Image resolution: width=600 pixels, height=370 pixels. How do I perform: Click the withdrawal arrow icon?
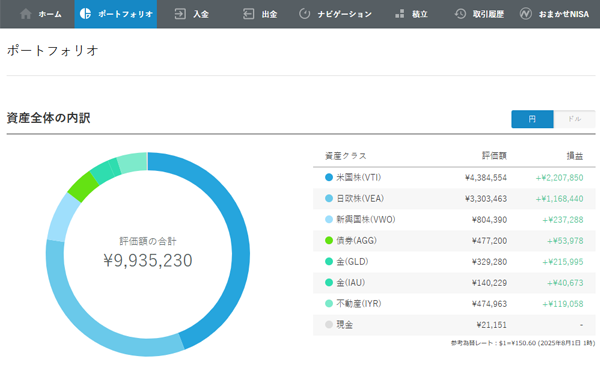point(248,14)
